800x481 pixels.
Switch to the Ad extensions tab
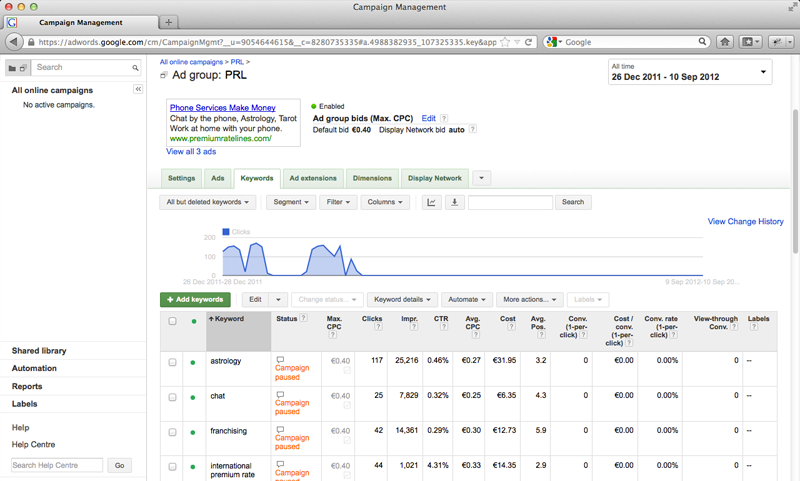(313, 178)
